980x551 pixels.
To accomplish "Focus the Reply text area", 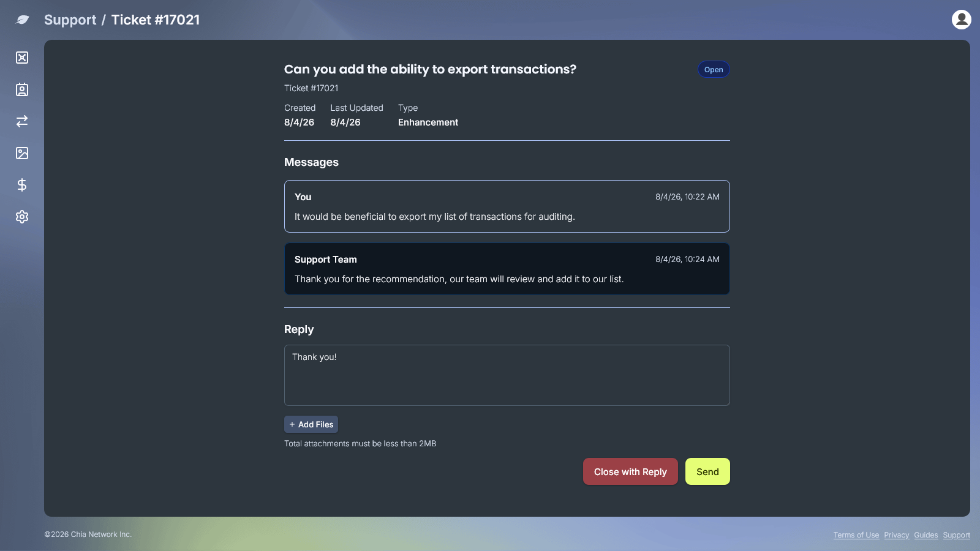I will (507, 375).
